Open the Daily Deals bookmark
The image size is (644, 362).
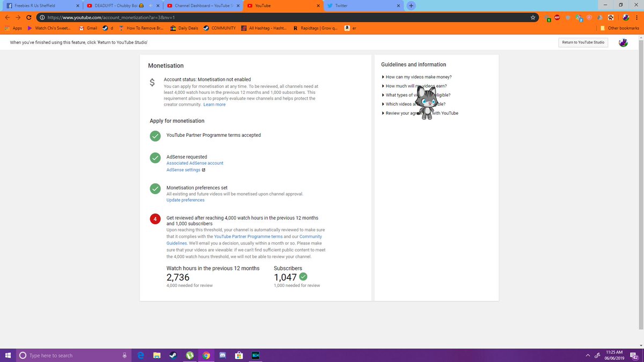click(184, 28)
